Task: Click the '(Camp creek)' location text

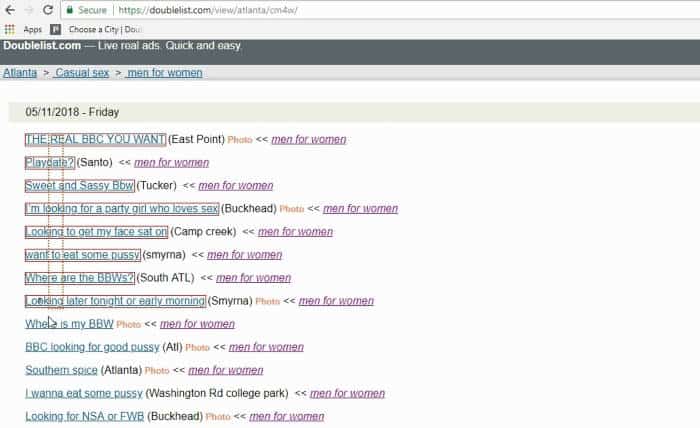Action: (203, 232)
